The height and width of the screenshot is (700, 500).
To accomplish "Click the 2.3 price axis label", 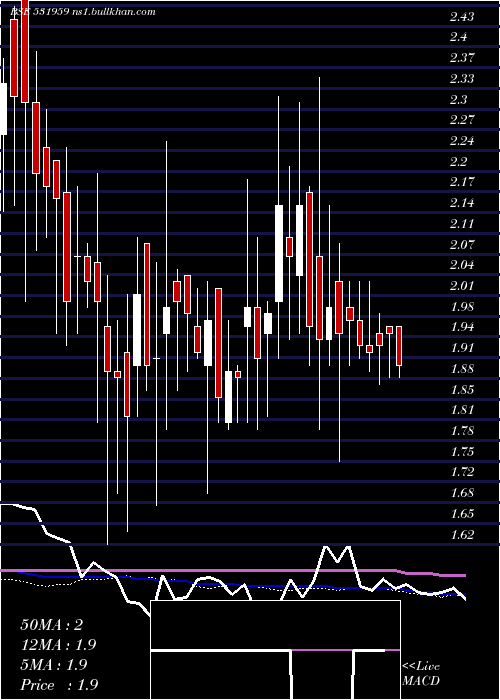I will point(458,99).
